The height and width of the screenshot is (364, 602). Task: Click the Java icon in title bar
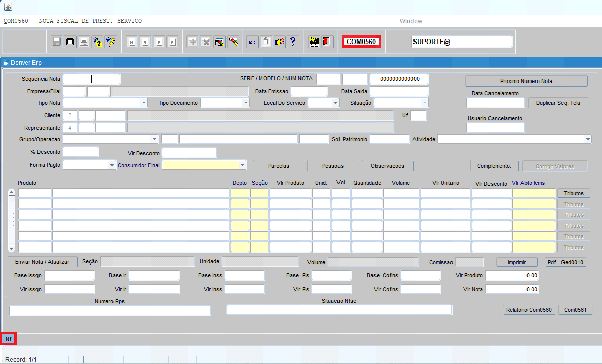point(8,7)
